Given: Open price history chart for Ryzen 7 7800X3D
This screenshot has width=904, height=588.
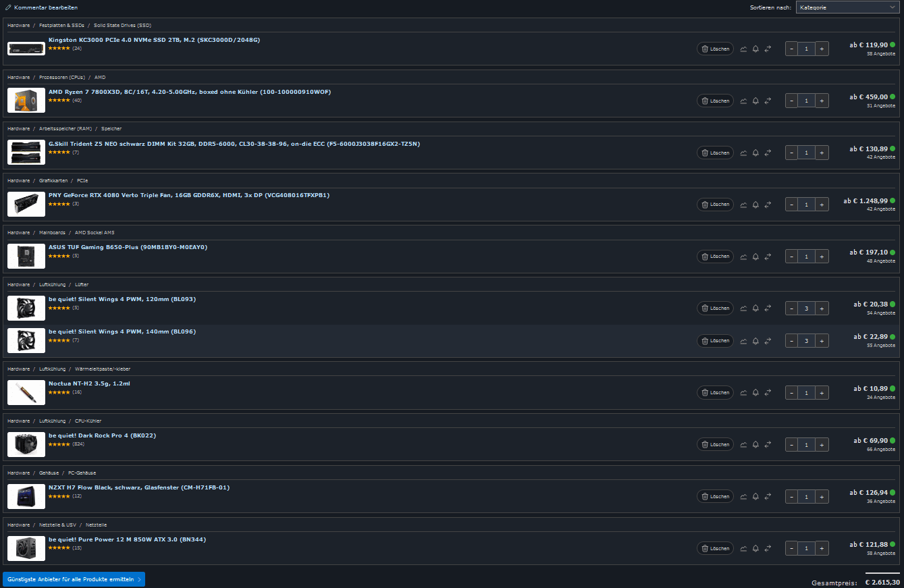Looking at the screenshot, I should 743,101.
